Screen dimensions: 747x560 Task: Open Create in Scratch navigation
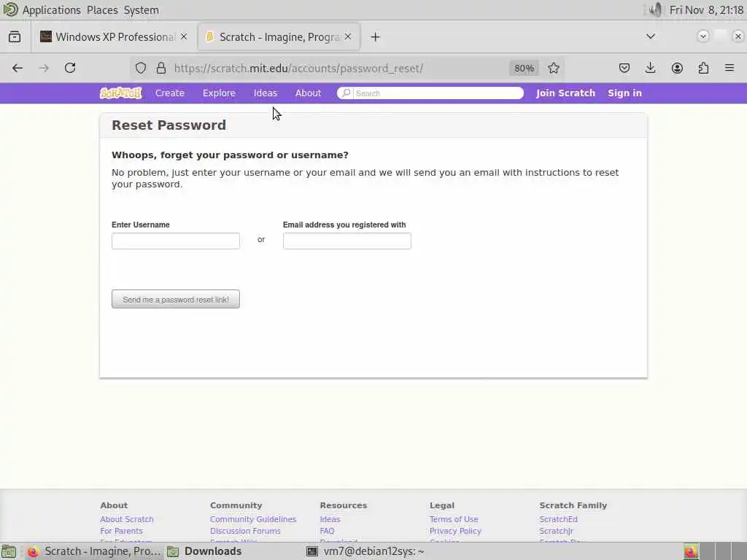click(x=169, y=93)
